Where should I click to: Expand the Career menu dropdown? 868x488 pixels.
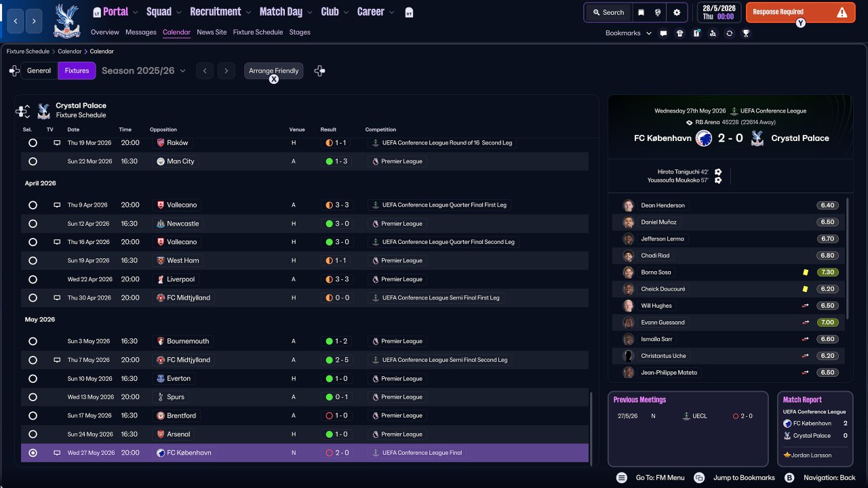point(391,12)
